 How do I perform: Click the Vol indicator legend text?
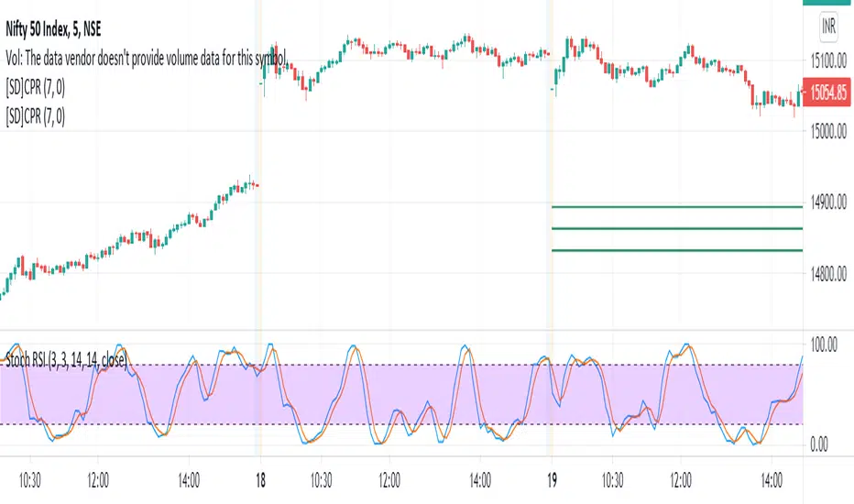147,60
